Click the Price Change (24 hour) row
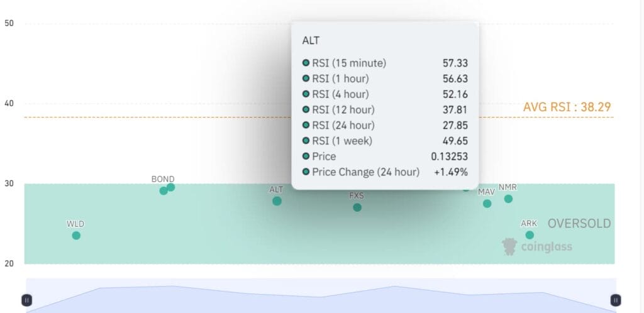This screenshot has width=644, height=313. pos(385,172)
